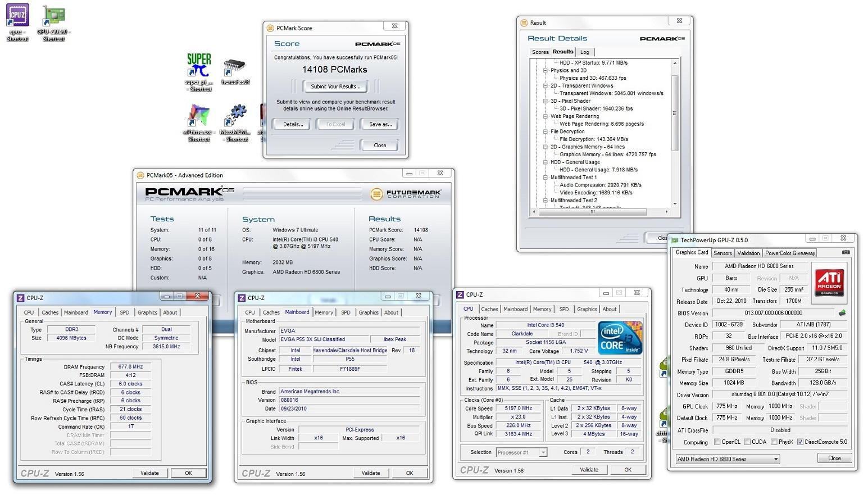Collapse the Multithreaded Test 1 node
The image size is (868, 495).
coord(545,178)
